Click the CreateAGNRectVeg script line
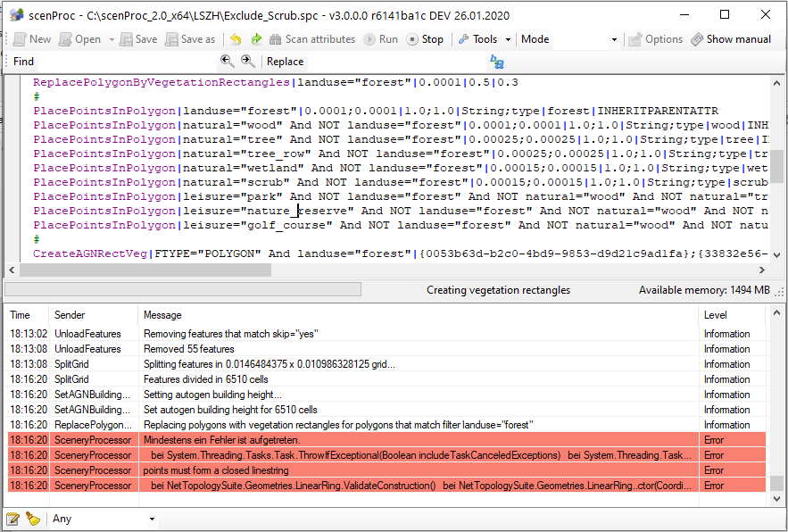Image resolution: width=788 pixels, height=532 pixels. tap(401, 254)
